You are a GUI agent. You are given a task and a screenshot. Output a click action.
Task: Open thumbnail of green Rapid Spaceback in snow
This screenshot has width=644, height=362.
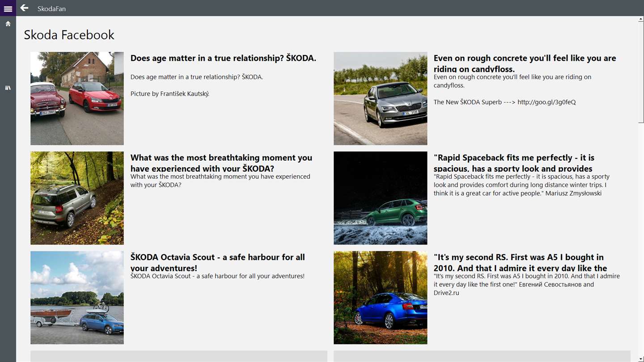tap(380, 198)
